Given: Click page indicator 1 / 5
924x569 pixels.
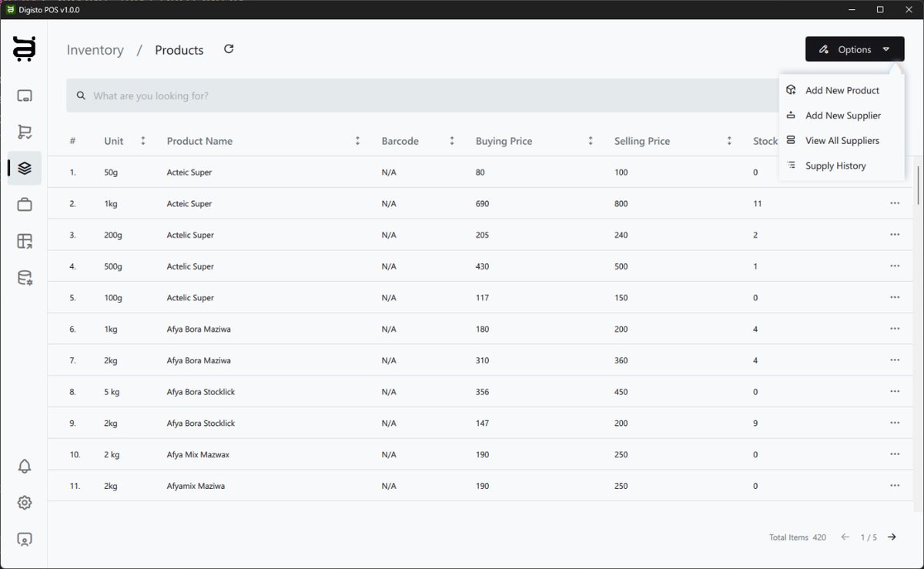Looking at the screenshot, I should coord(869,537).
